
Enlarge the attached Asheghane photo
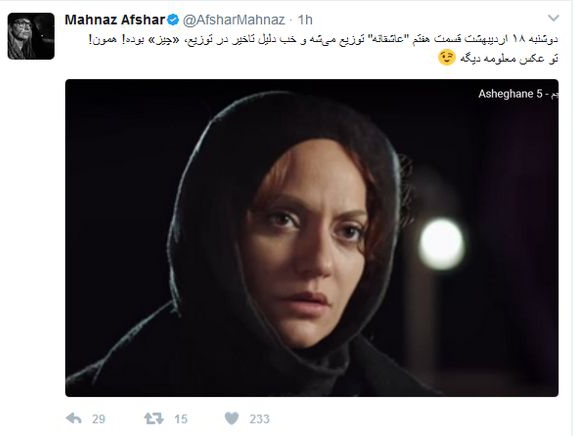312,238
